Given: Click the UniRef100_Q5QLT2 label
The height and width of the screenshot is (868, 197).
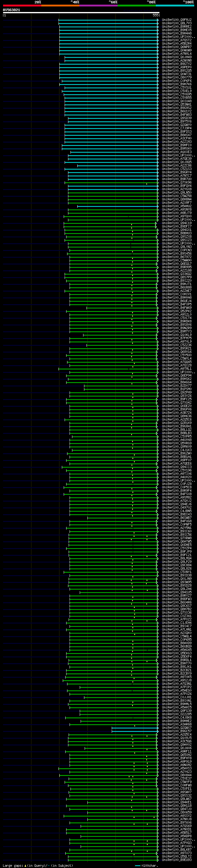Looking at the screenshot, I should (177, 856).
